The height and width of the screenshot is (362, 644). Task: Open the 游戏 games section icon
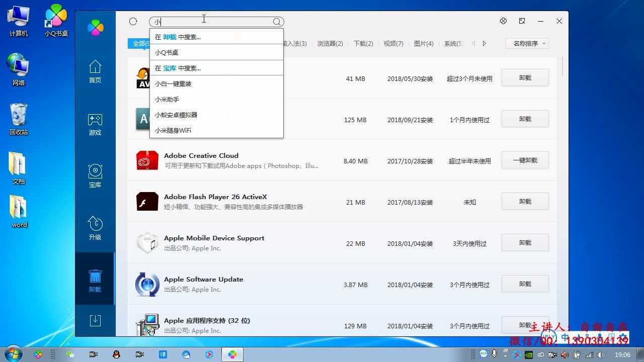95,124
